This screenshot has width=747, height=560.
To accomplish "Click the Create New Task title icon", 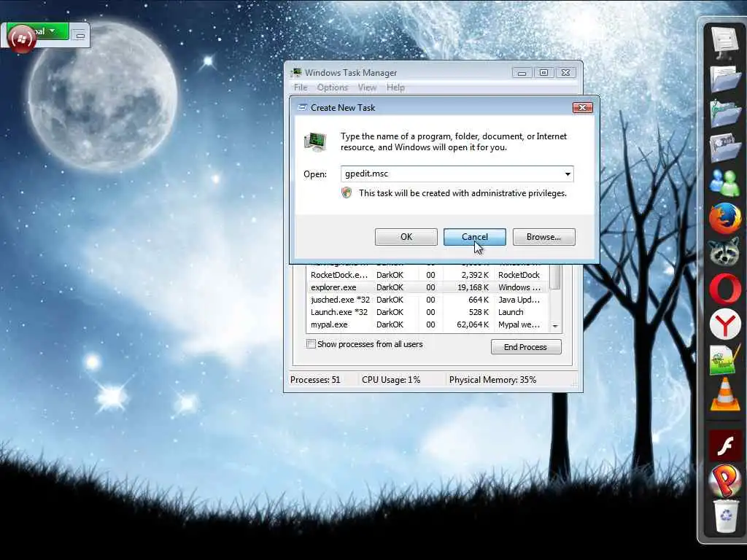I will [x=302, y=108].
